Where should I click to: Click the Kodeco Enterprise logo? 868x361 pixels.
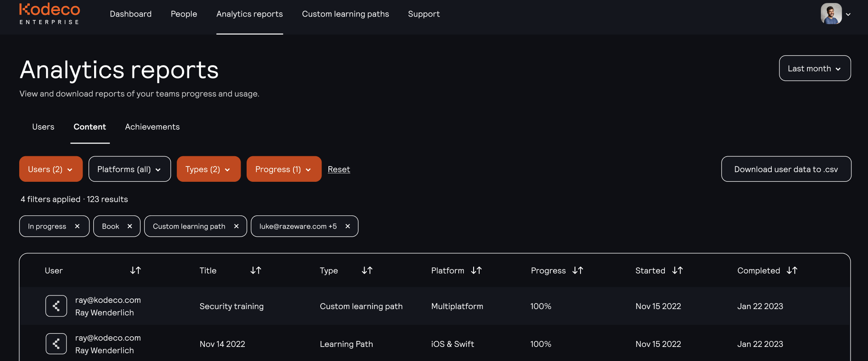point(49,14)
